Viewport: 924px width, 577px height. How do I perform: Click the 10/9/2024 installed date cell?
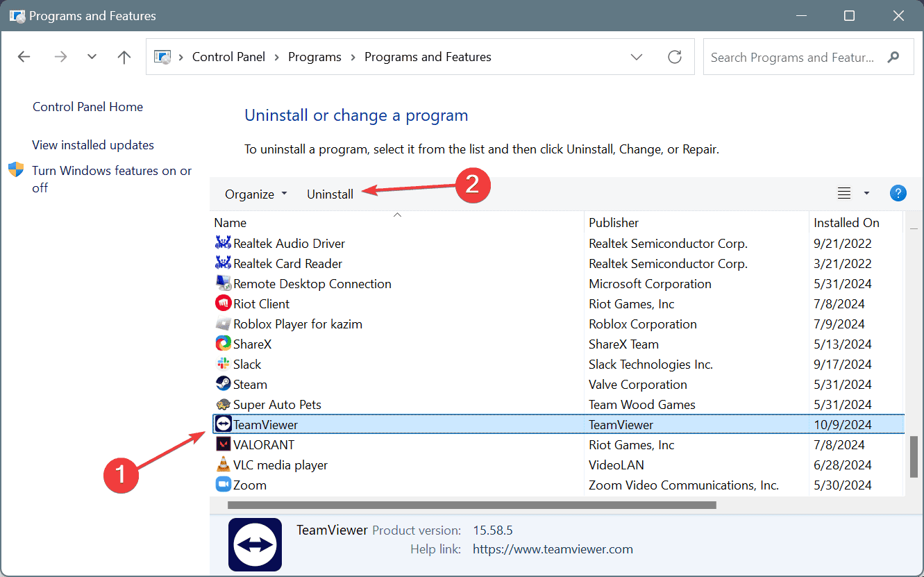pos(843,424)
